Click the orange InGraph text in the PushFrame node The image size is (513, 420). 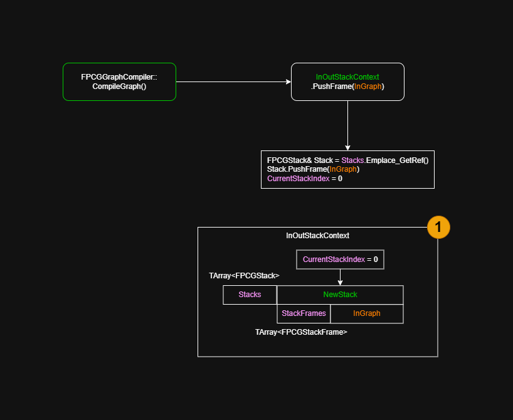click(x=368, y=87)
